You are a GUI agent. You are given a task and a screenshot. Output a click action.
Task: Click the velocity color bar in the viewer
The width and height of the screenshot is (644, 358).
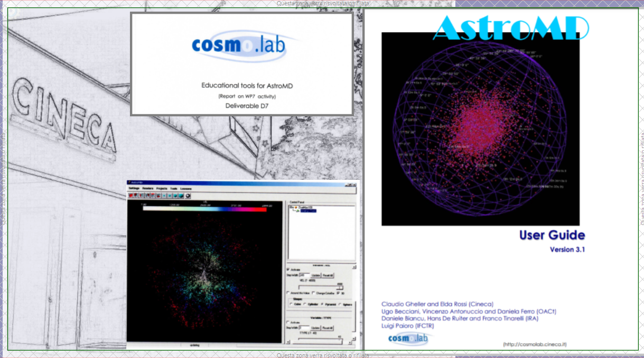tap(204, 209)
